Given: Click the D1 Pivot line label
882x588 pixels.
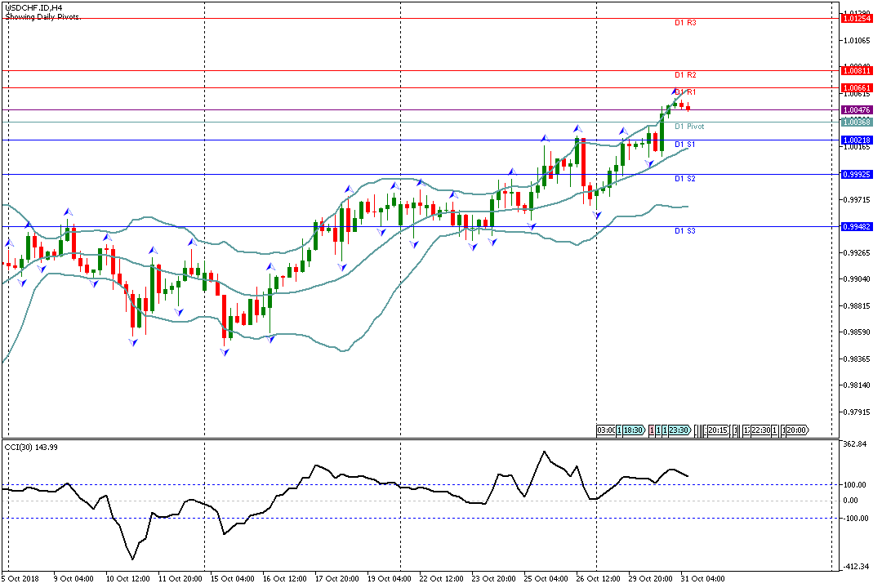Looking at the screenshot, I should click(x=688, y=127).
